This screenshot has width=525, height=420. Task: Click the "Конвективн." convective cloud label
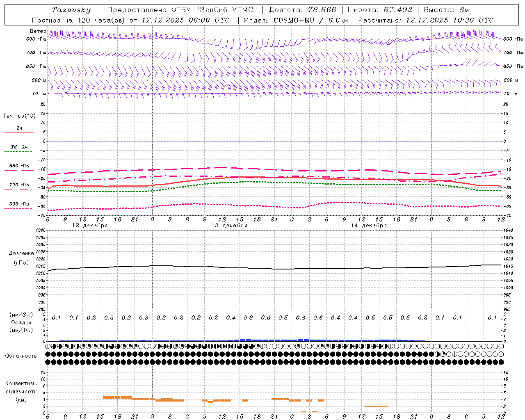21,383
